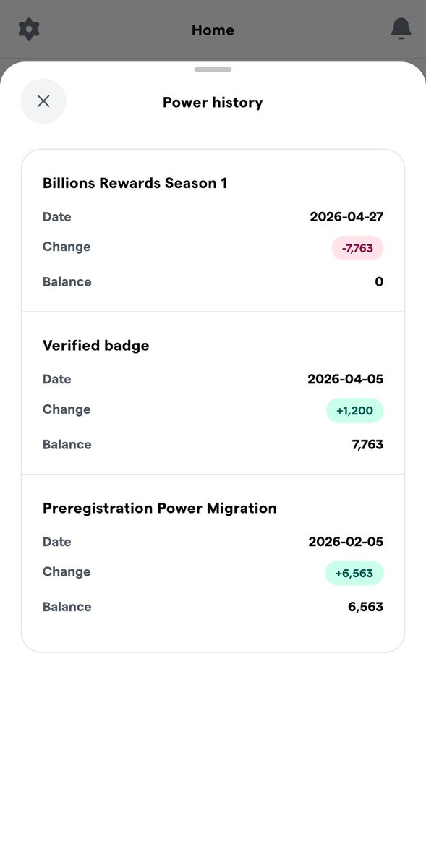
Task: Click the -7,763 change badge
Action: pos(357,248)
